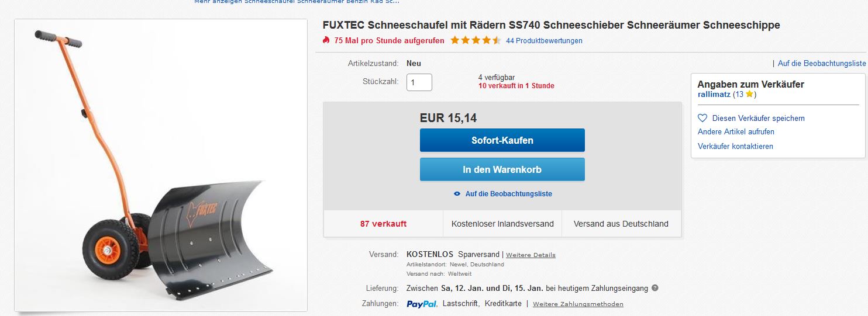Open seller profile rallimatz
This screenshot has width=868, height=316.
[x=714, y=94]
